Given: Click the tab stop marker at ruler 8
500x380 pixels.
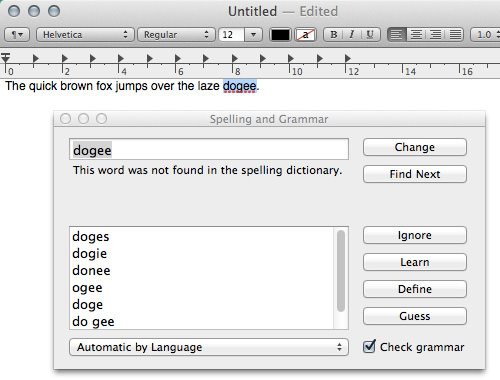Looking at the screenshot, I should click(x=235, y=59).
